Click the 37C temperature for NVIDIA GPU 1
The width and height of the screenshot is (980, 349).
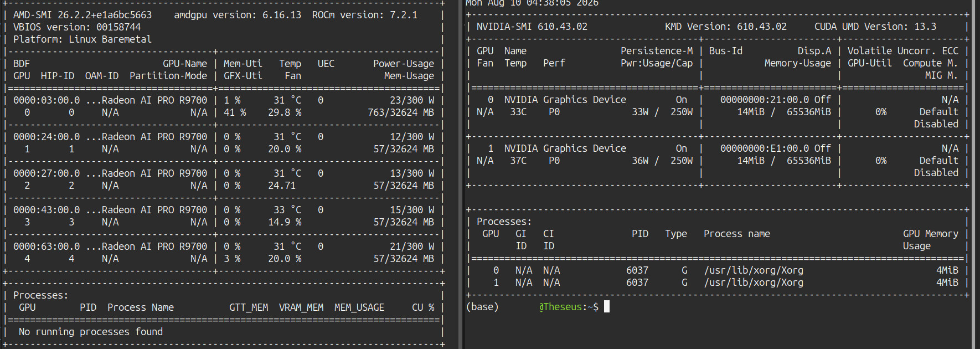518,161
